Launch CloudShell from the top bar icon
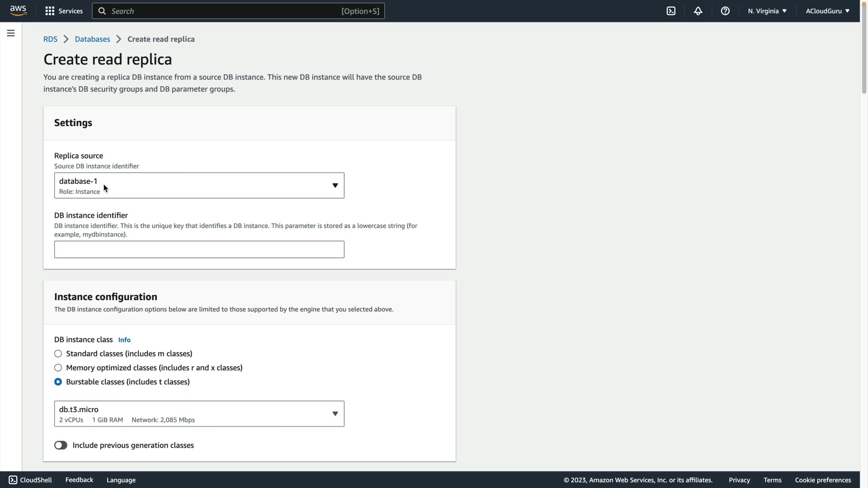The image size is (868, 488). pos(671,11)
